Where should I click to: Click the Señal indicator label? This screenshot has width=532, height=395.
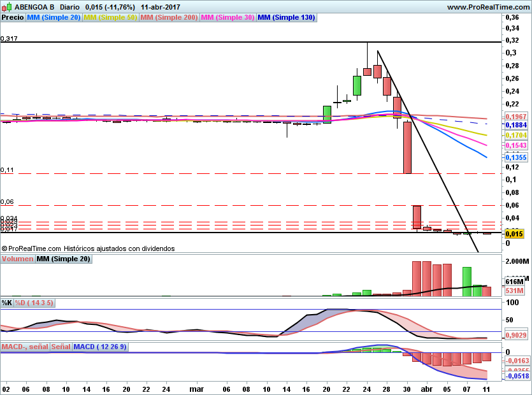pos(61,347)
